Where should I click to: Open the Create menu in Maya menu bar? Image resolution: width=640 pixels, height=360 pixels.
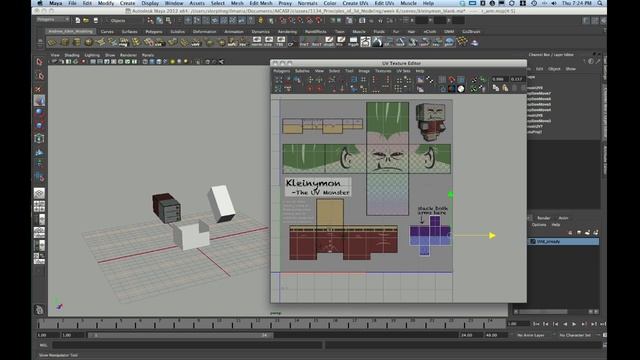tap(127, 3)
